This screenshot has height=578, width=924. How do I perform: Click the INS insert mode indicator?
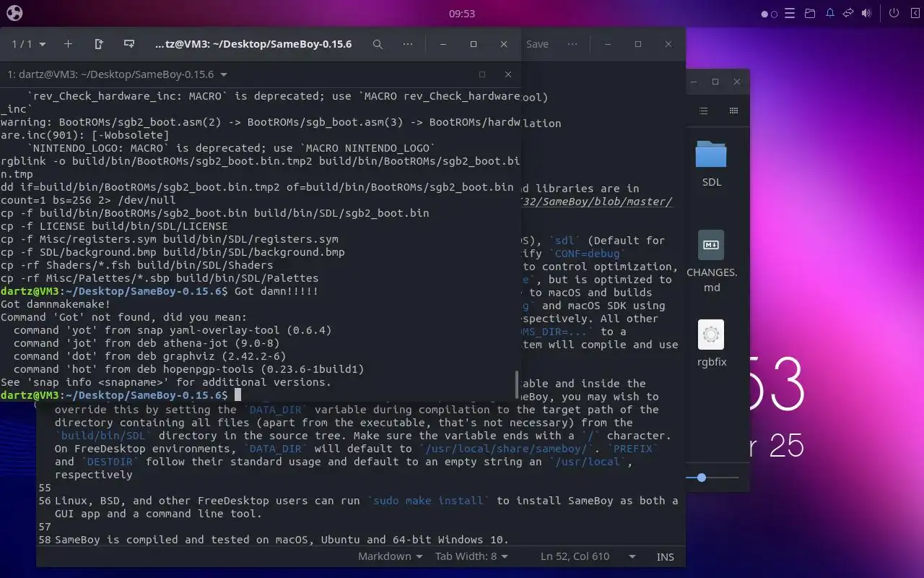tap(666, 556)
